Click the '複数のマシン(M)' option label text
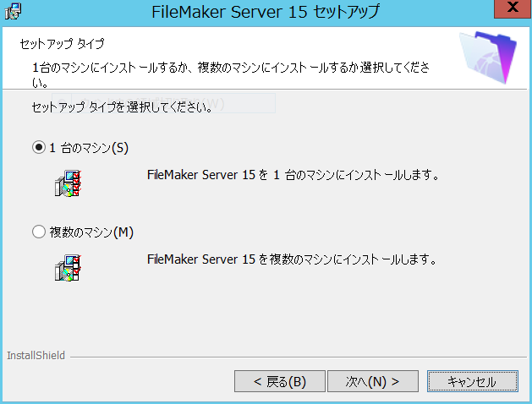The image size is (532, 404). coord(91,232)
